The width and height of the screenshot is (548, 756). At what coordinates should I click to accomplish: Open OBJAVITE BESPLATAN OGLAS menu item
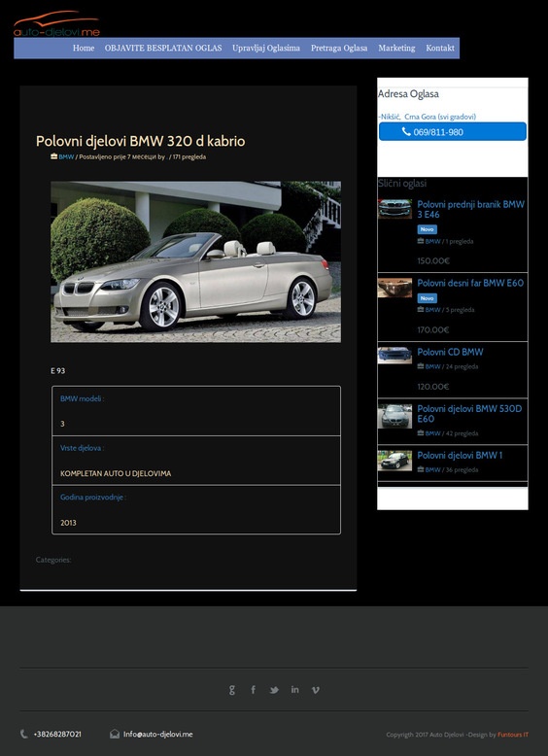coord(163,49)
